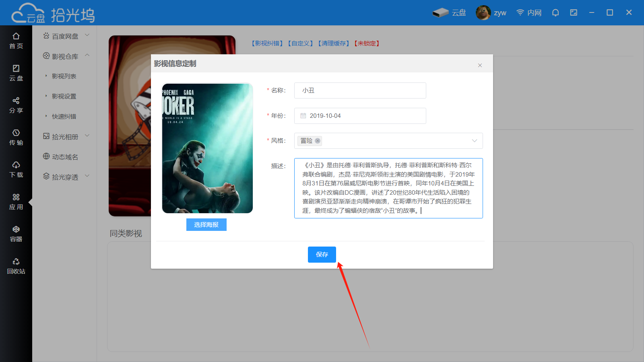The height and width of the screenshot is (362, 644).
Task: Click the 年份 date field 2019-10-04
Action: pos(360,116)
